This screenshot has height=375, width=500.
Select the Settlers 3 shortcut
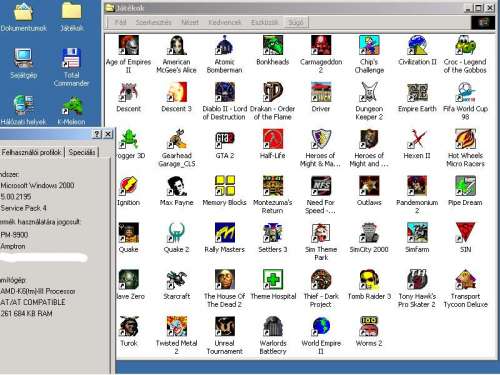[273, 233]
